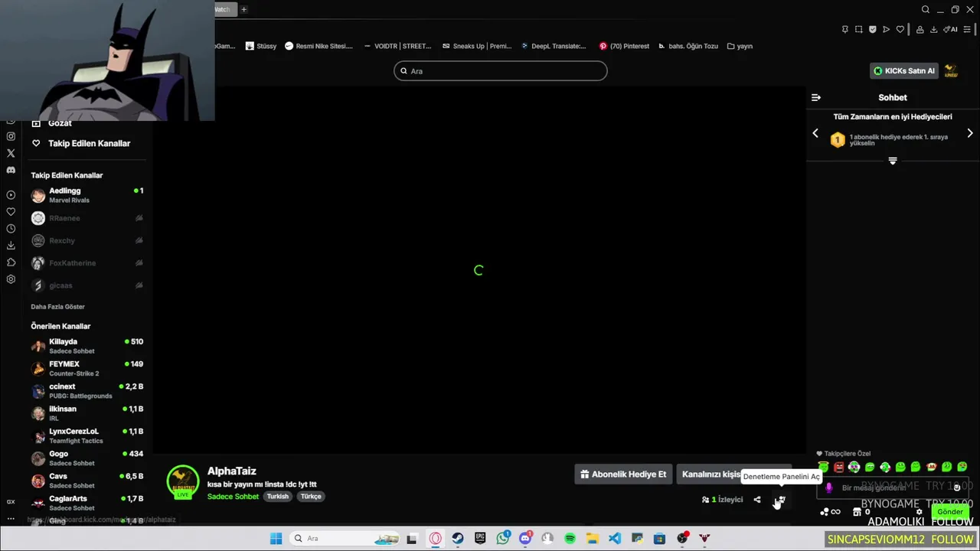The height and width of the screenshot is (551, 980).
Task: Open the Instagram sidebar icon
Action: click(x=11, y=136)
